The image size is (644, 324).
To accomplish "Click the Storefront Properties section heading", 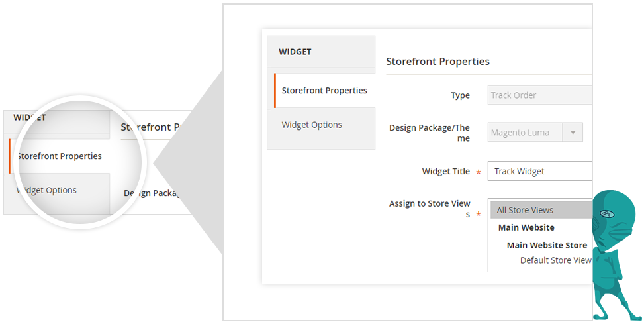I will 437,62.
